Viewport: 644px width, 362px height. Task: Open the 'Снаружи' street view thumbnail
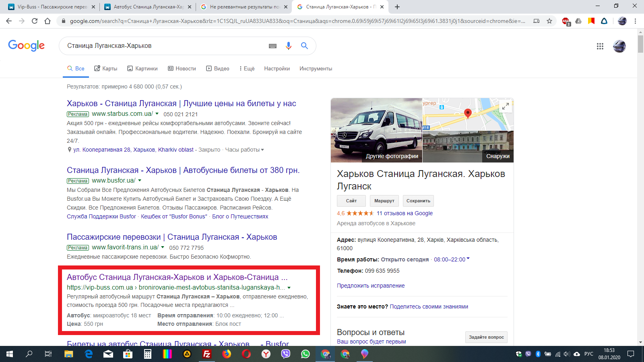[468, 147]
